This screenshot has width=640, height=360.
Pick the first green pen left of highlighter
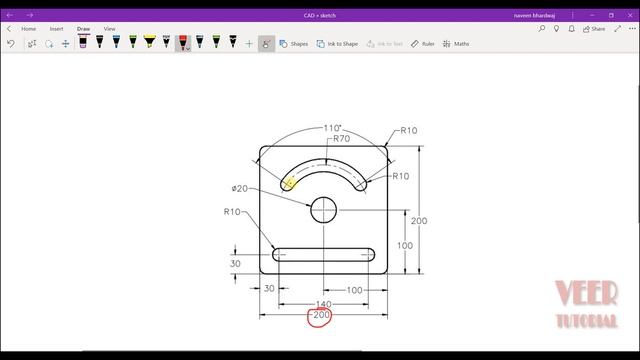tap(133, 42)
